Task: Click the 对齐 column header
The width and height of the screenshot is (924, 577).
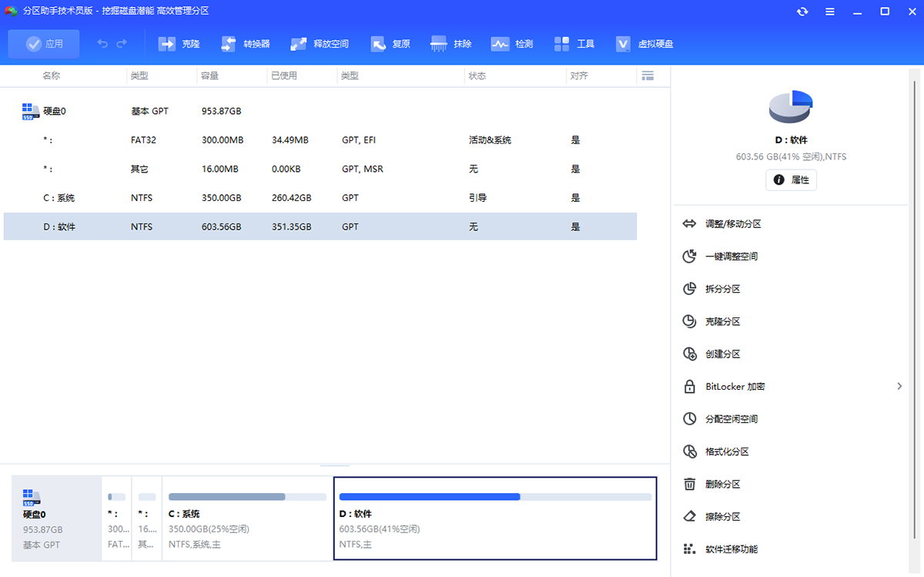Action: click(580, 76)
